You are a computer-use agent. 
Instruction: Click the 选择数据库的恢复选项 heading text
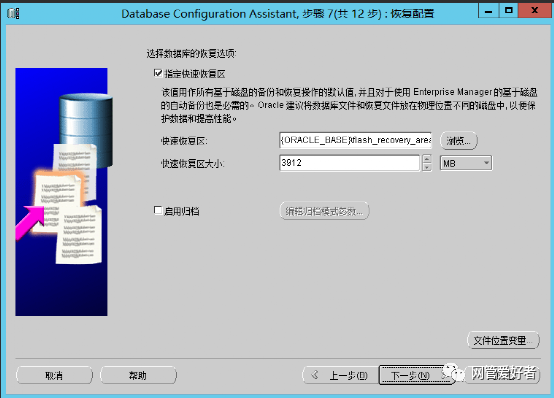tap(191, 54)
